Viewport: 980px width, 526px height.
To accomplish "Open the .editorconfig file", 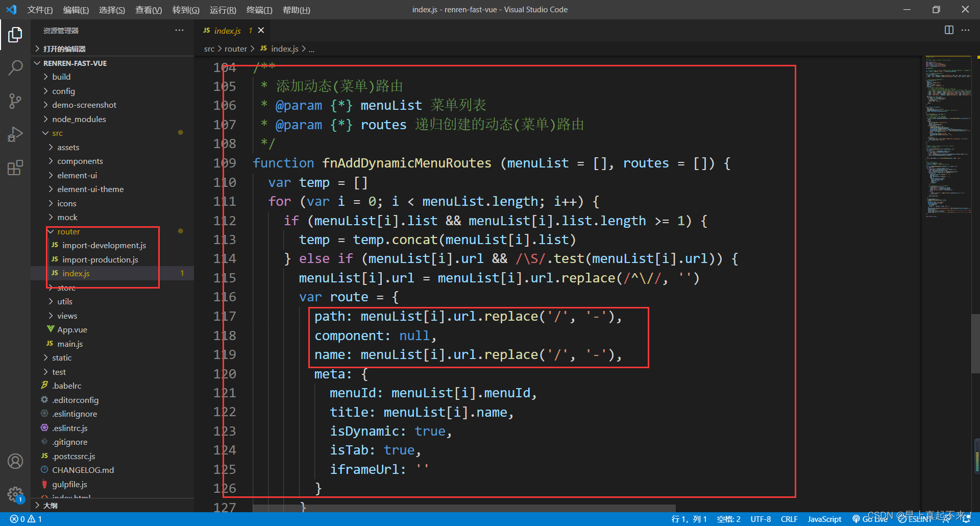I will pyautogui.click(x=75, y=400).
